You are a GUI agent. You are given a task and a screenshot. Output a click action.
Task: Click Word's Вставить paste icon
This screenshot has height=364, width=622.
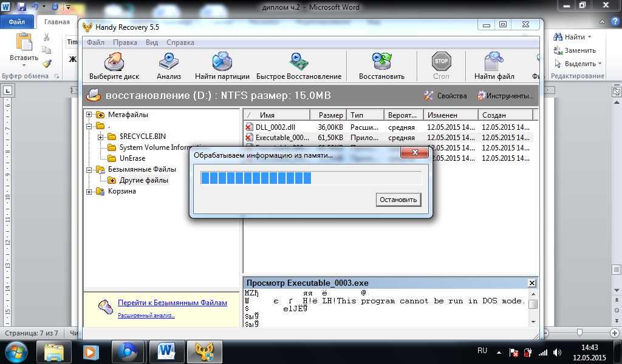[24, 43]
